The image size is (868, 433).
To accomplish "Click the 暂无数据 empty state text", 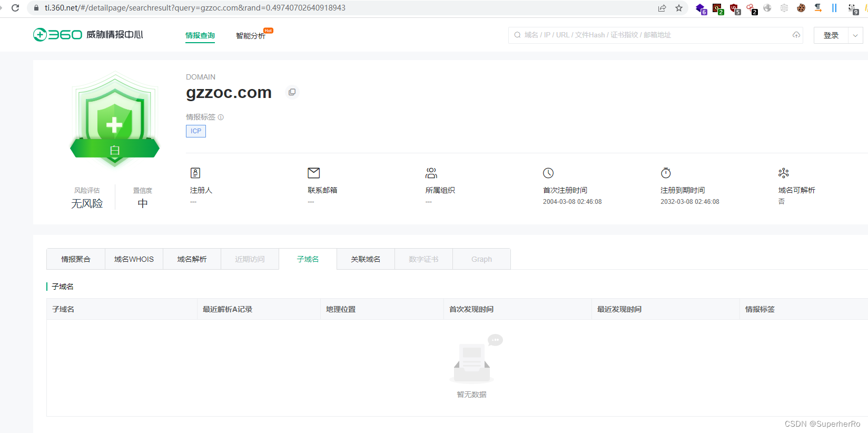I will point(471,395).
